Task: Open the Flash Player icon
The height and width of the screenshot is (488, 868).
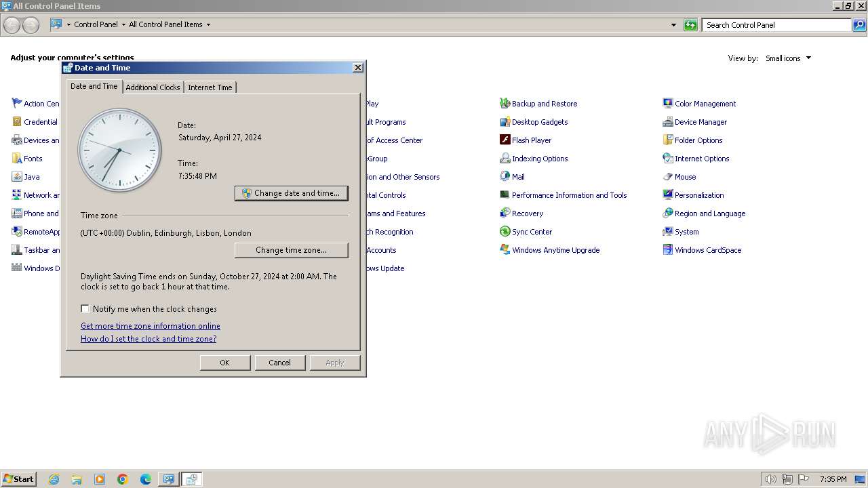Action: tap(505, 140)
